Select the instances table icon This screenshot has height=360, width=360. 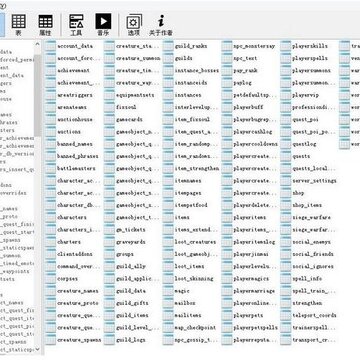(x=168, y=95)
